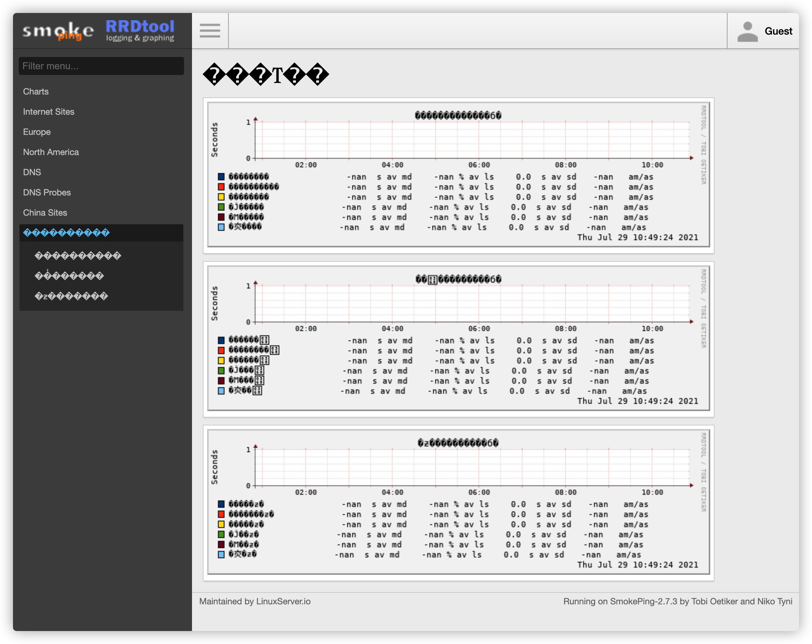
Task: Click inside the Filter menu search field
Action: [101, 66]
